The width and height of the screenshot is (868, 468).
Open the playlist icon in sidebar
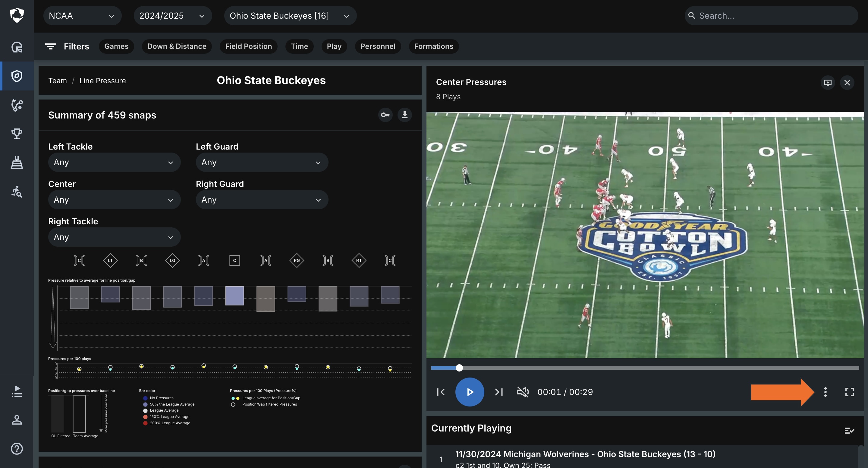pos(17,391)
